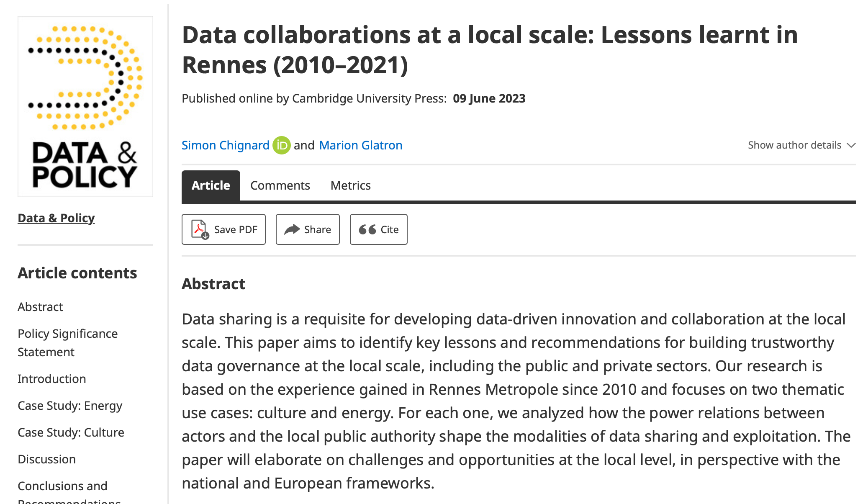Click the Cite quotation marks icon
868x504 pixels.
[366, 229]
